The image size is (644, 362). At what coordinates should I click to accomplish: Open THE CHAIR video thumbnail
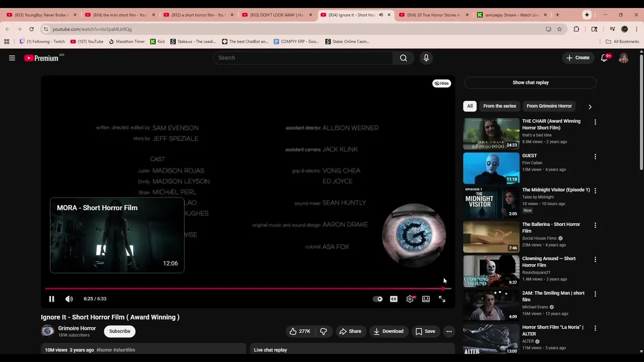[x=491, y=134]
